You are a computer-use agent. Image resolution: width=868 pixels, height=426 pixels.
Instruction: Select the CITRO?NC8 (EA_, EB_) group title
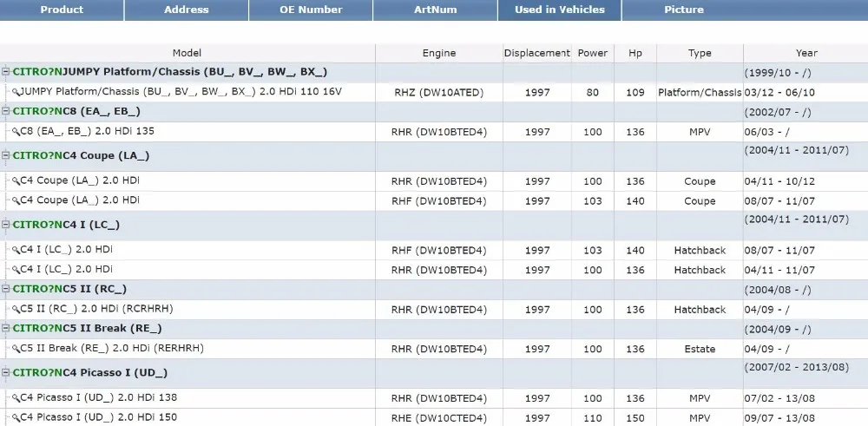tap(76, 111)
